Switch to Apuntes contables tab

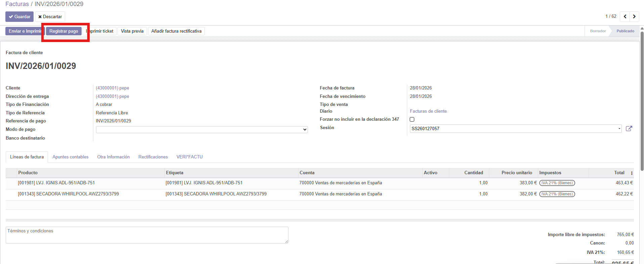coord(71,157)
